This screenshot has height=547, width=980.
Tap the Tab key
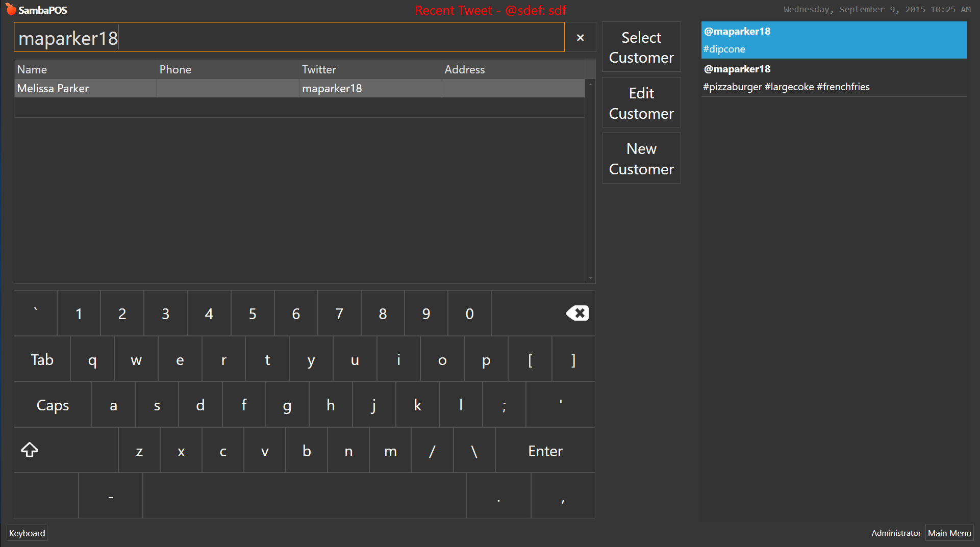[x=42, y=359]
